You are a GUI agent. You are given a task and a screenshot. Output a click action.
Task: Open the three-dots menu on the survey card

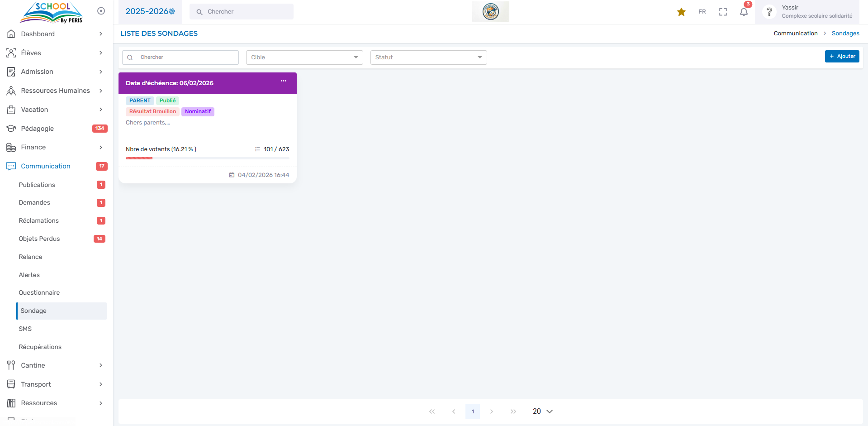pyautogui.click(x=284, y=81)
